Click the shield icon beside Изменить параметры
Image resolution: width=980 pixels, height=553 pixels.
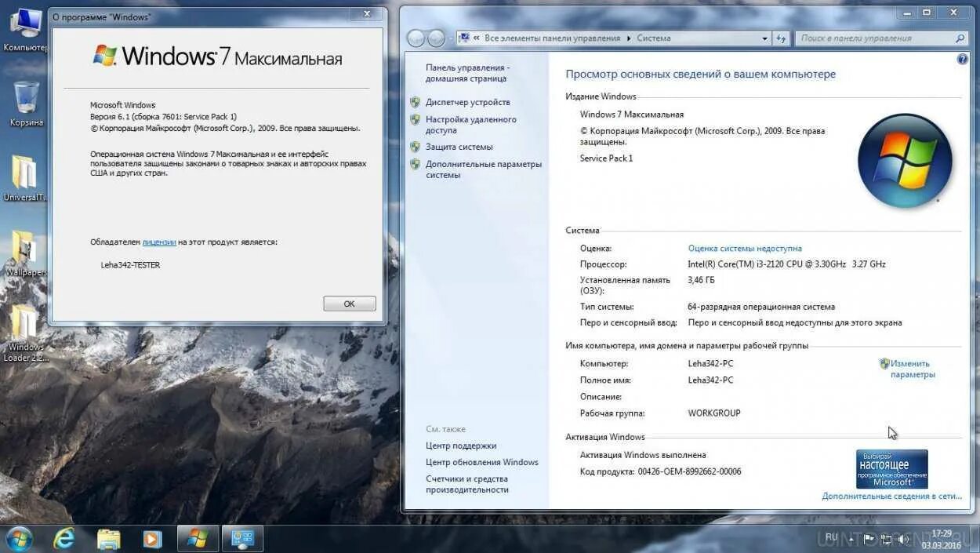tap(884, 364)
